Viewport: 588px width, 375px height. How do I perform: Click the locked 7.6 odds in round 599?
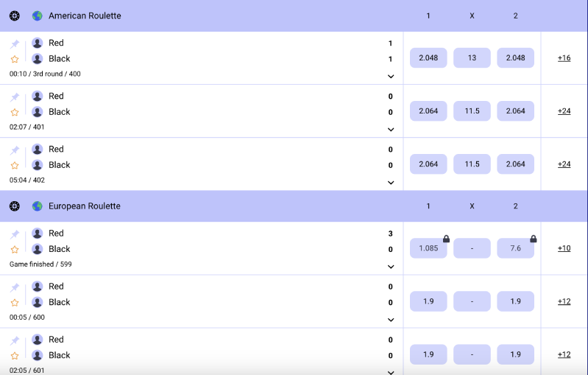(515, 248)
